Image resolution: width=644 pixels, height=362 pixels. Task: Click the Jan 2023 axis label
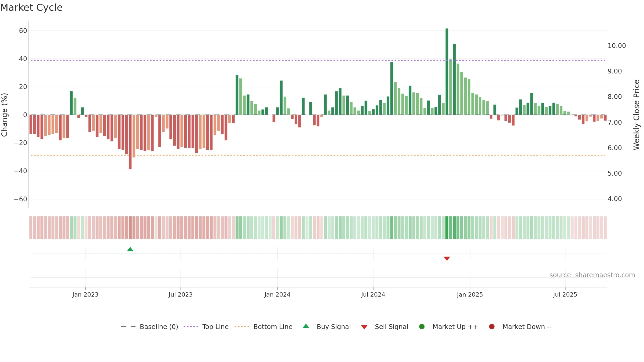click(x=85, y=294)
